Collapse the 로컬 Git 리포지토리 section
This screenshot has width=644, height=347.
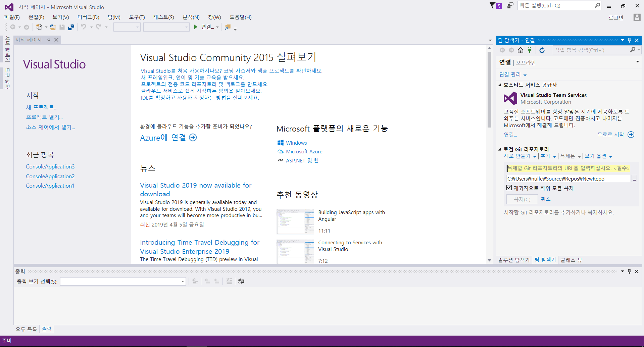[x=500, y=149]
